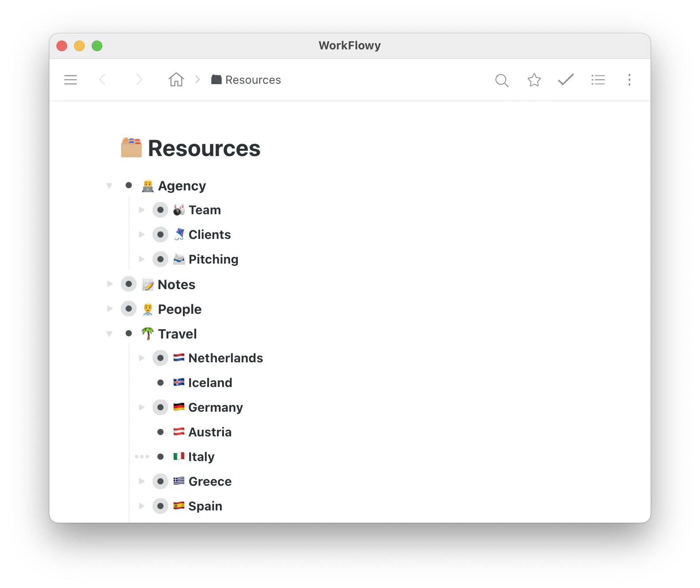The width and height of the screenshot is (700, 588).
Task: Click the Resources page title
Action: [204, 149]
